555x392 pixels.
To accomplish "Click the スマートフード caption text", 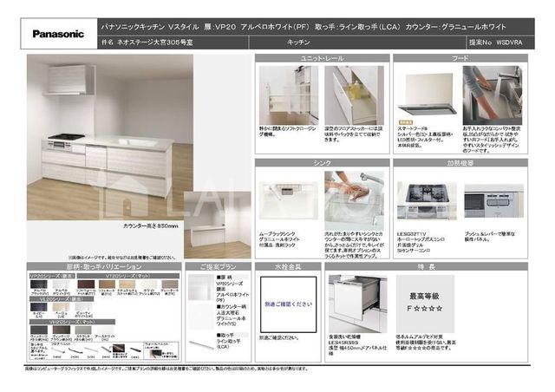I will coord(413,128).
